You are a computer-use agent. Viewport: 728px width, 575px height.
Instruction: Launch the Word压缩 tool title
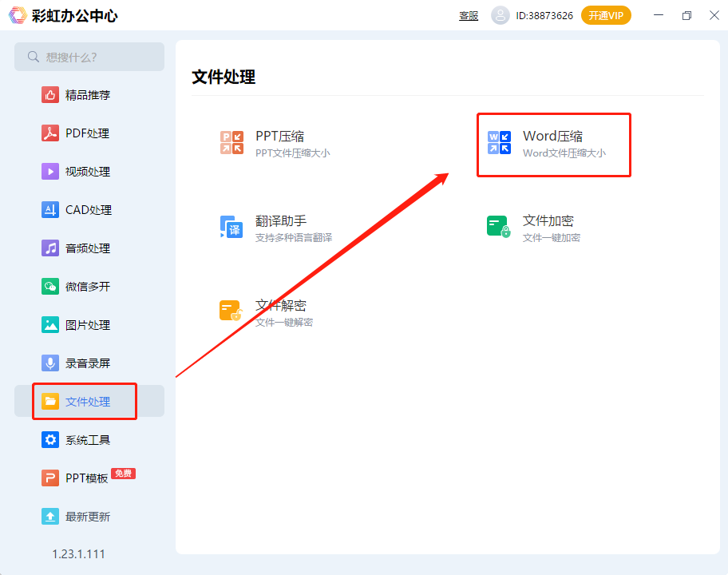[x=552, y=136]
